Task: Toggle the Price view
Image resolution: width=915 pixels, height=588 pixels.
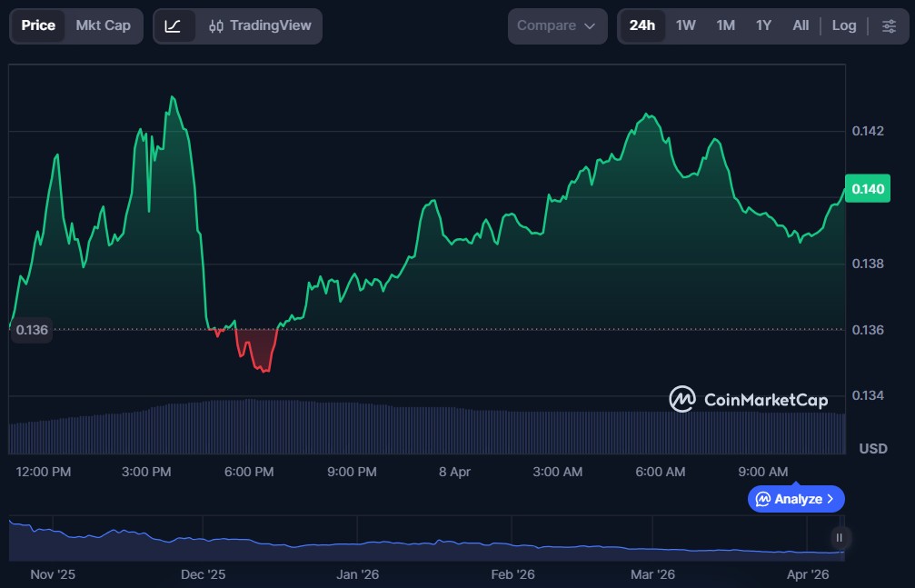Action: point(38,25)
